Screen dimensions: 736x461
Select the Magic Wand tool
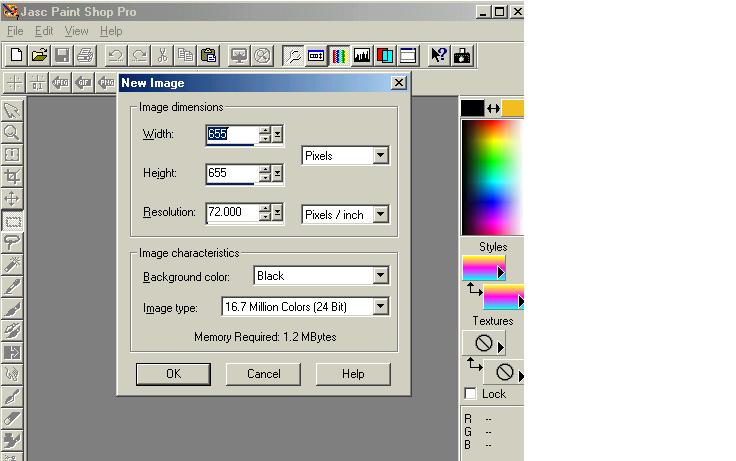(x=12, y=264)
